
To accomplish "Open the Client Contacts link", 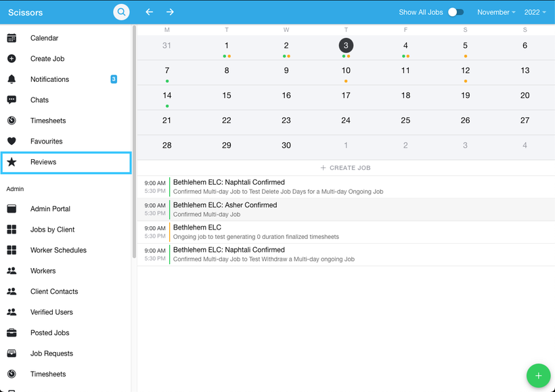I will coord(54,291).
